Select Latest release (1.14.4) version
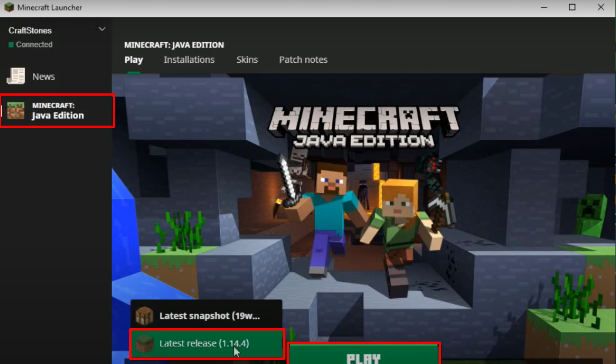This screenshot has width=616, height=364. click(x=207, y=343)
